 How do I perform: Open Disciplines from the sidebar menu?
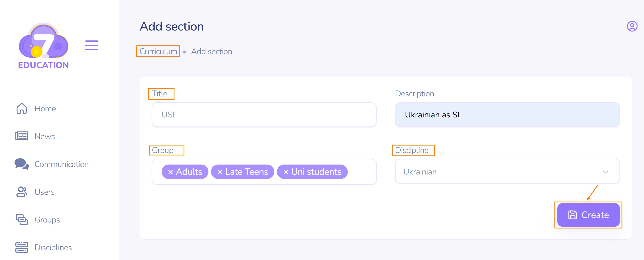pyautogui.click(x=53, y=247)
